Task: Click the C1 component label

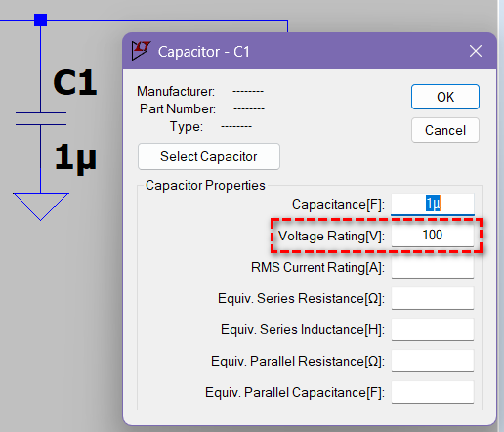Action: click(75, 82)
